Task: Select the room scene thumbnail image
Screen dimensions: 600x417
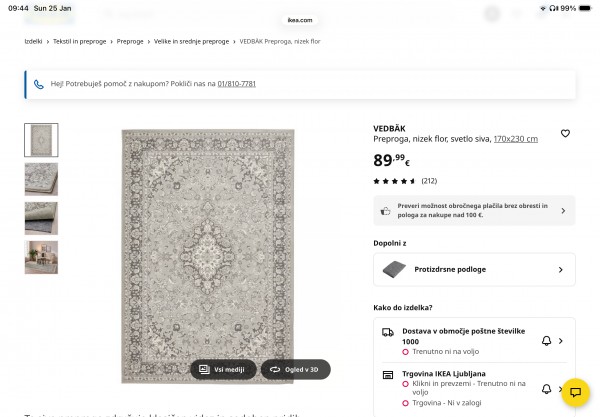Action: click(x=41, y=257)
